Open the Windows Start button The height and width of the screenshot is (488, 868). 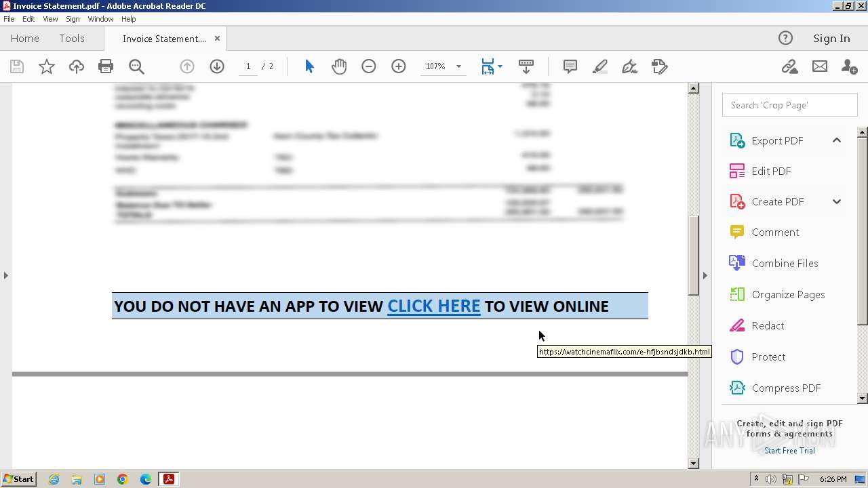click(x=19, y=479)
